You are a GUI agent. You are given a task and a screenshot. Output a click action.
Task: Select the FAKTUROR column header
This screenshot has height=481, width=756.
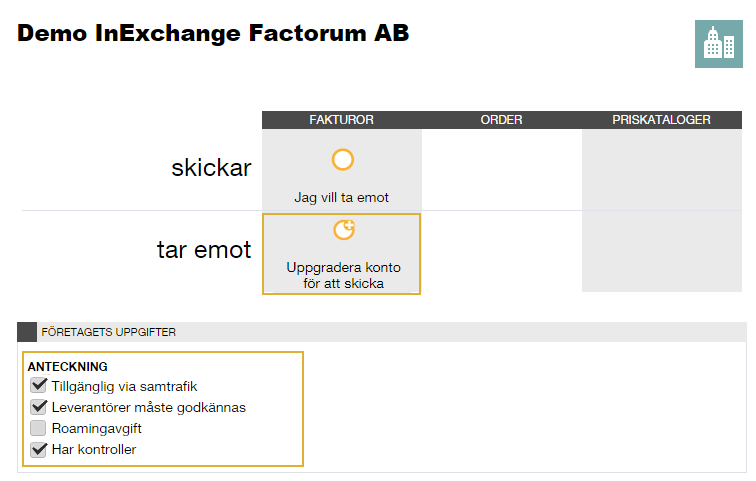341,120
